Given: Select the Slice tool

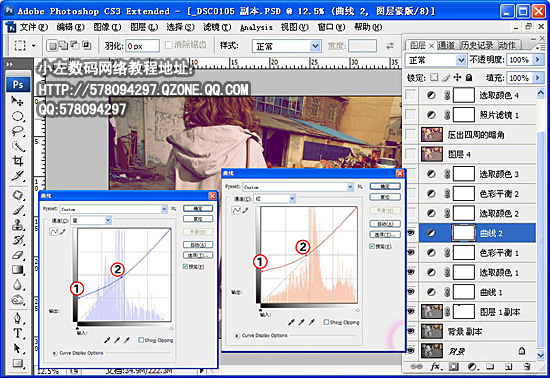Looking at the screenshot, I should [x=18, y=175].
